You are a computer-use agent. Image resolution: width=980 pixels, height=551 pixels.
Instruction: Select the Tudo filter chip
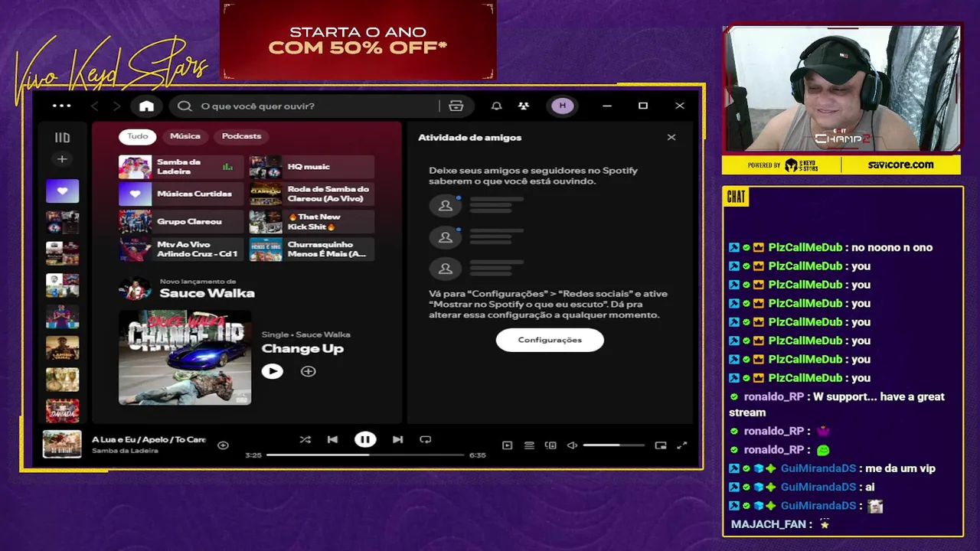[138, 136]
